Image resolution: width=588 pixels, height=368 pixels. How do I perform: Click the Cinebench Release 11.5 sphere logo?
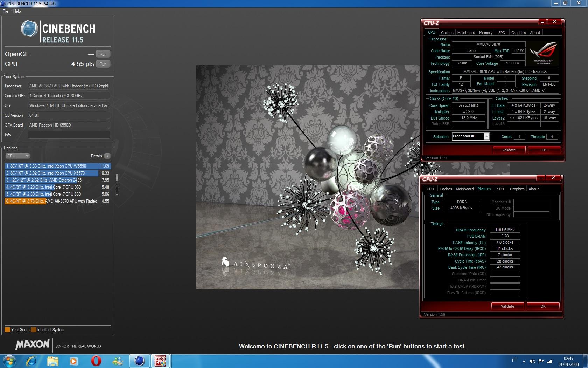coord(29,29)
